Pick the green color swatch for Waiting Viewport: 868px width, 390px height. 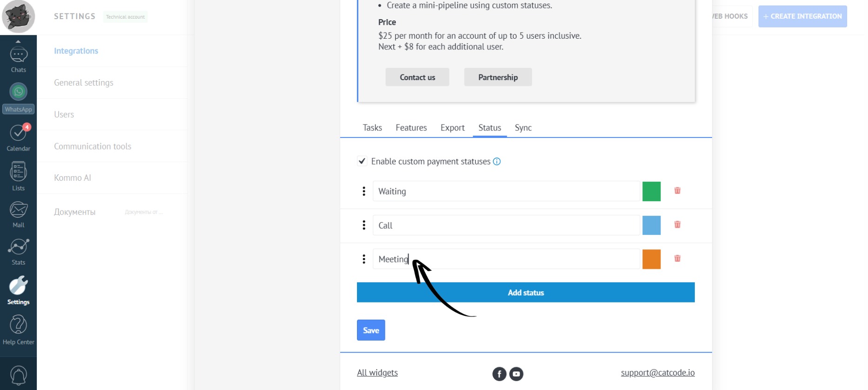(x=651, y=192)
